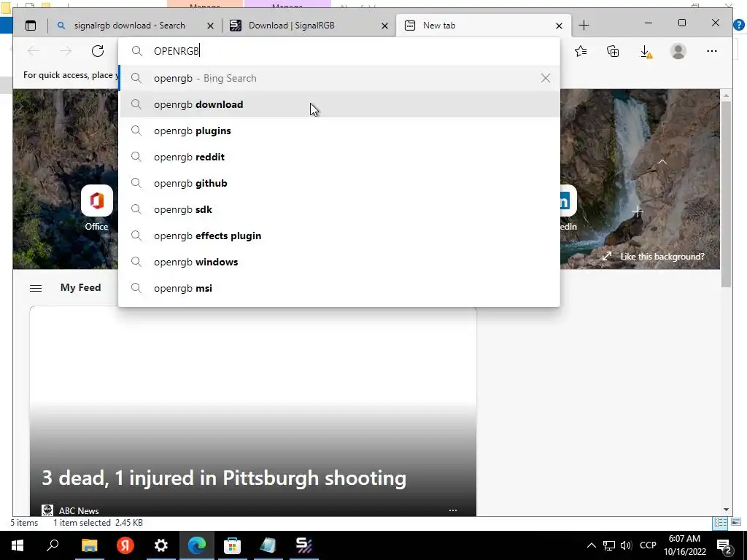Screen dimensions: 747x560
Task: Open the news card ellipsis options
Action: (x=452, y=510)
